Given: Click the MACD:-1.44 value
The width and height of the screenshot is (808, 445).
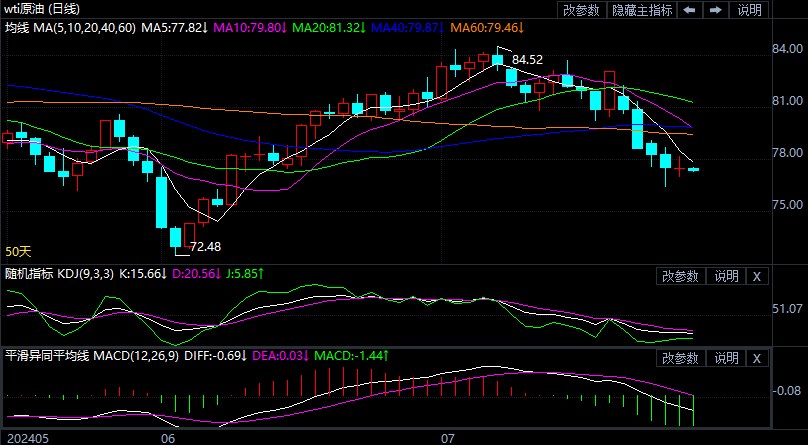Looking at the screenshot, I should coord(351,355).
